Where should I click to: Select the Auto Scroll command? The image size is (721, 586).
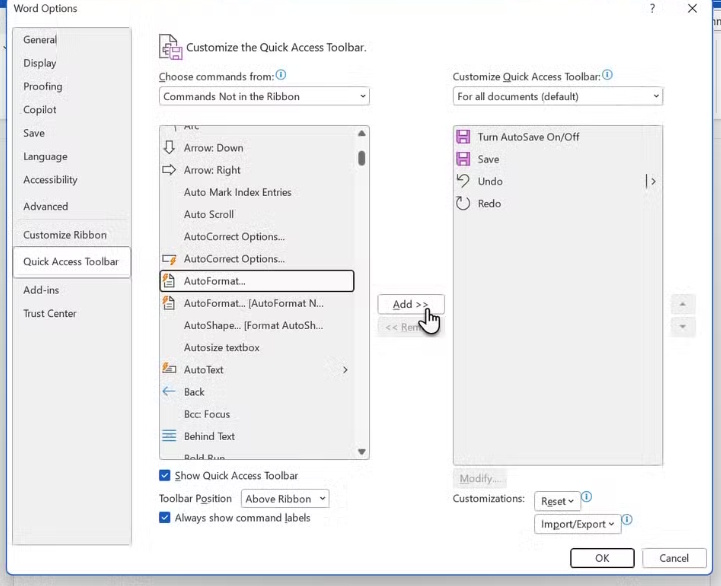tap(257, 214)
